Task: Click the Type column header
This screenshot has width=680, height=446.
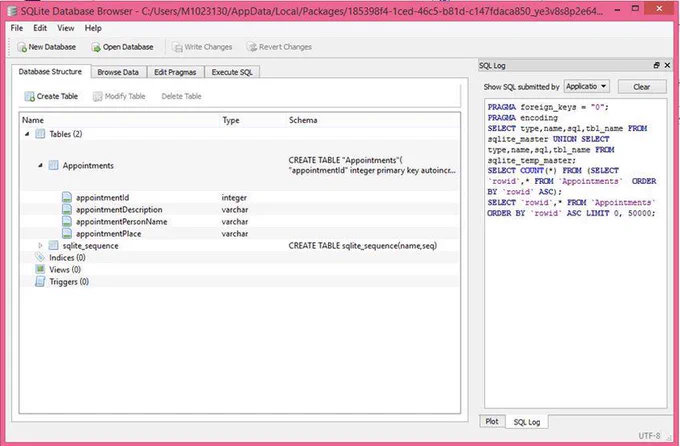Action: pyautogui.click(x=231, y=120)
